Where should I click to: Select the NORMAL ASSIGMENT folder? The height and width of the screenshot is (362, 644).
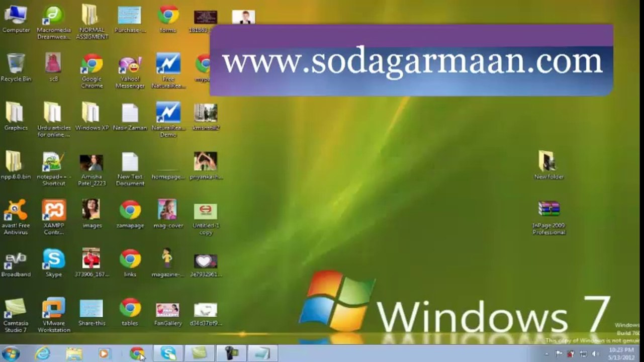tap(92, 23)
